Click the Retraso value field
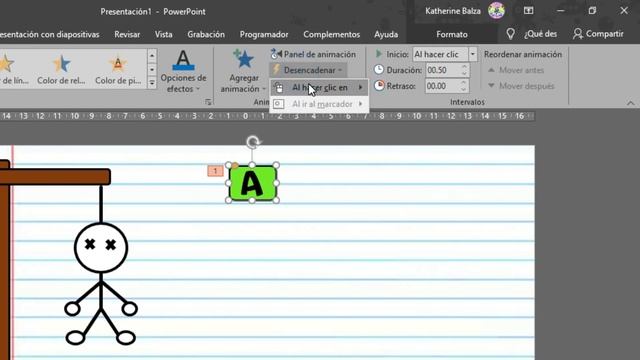640x360 pixels. click(x=442, y=86)
